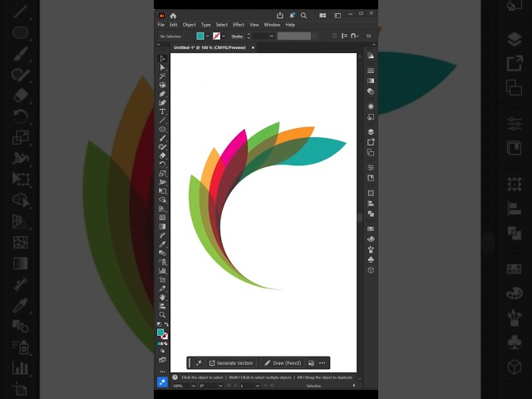532x399 pixels.
Task: Toggle the Draw mode icon in toolbox
Action: tap(163, 351)
